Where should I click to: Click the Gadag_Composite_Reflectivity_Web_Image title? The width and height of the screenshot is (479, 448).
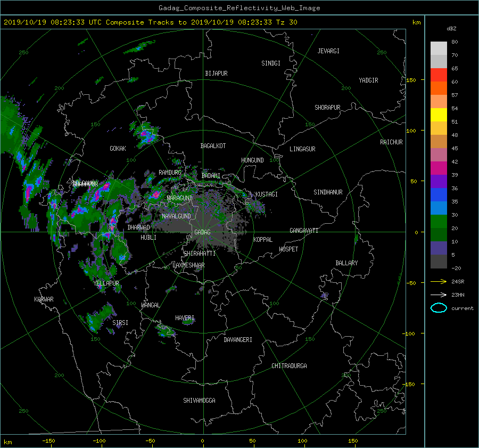pos(239,8)
